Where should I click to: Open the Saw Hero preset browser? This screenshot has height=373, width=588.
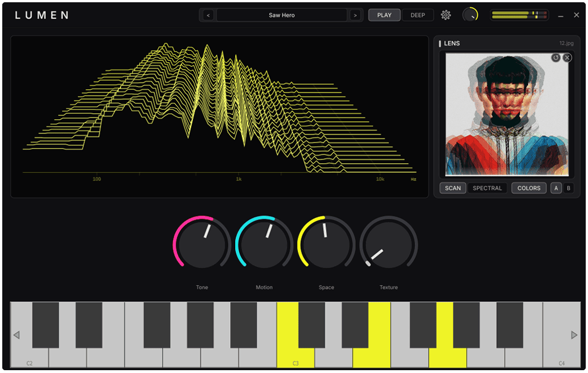click(282, 15)
